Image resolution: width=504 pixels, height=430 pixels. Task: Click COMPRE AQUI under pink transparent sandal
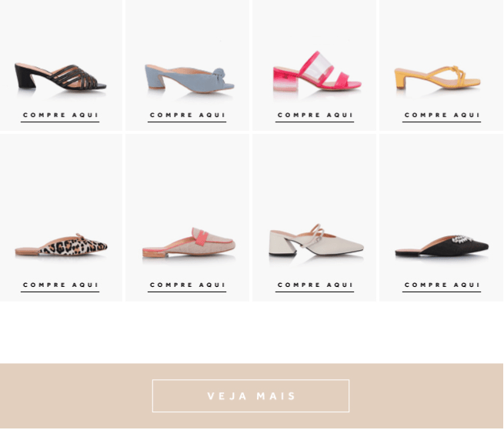315,115
